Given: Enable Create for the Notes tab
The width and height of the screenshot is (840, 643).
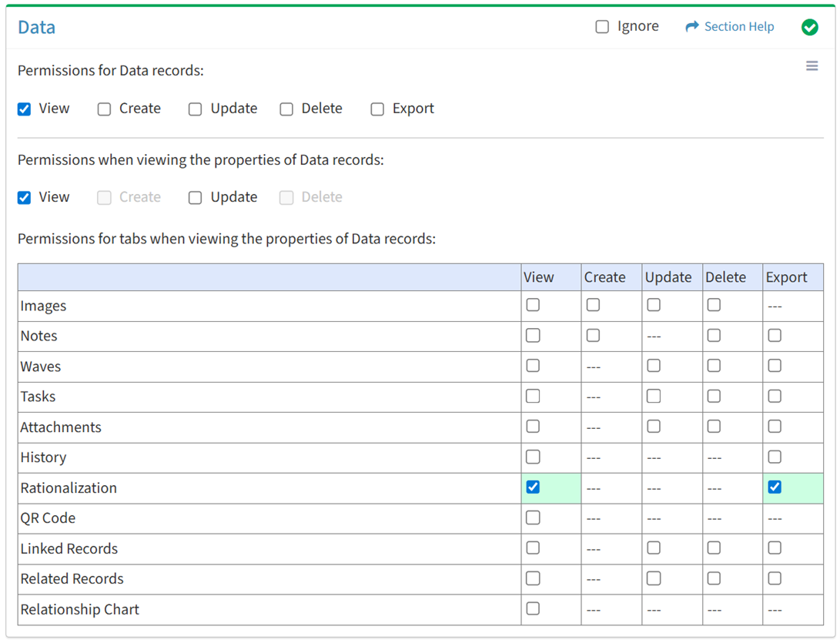Looking at the screenshot, I should click(593, 336).
